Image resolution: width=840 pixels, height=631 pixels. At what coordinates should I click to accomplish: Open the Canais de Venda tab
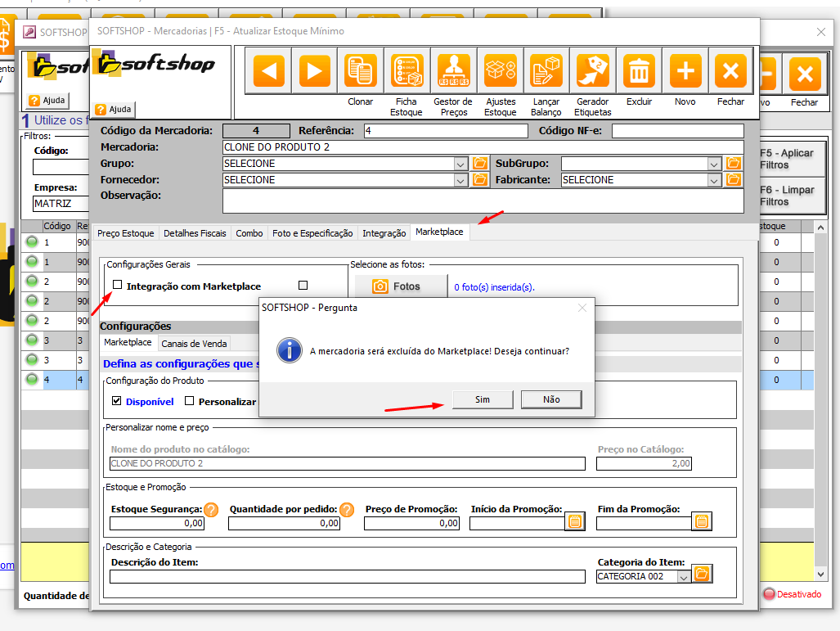click(x=194, y=344)
